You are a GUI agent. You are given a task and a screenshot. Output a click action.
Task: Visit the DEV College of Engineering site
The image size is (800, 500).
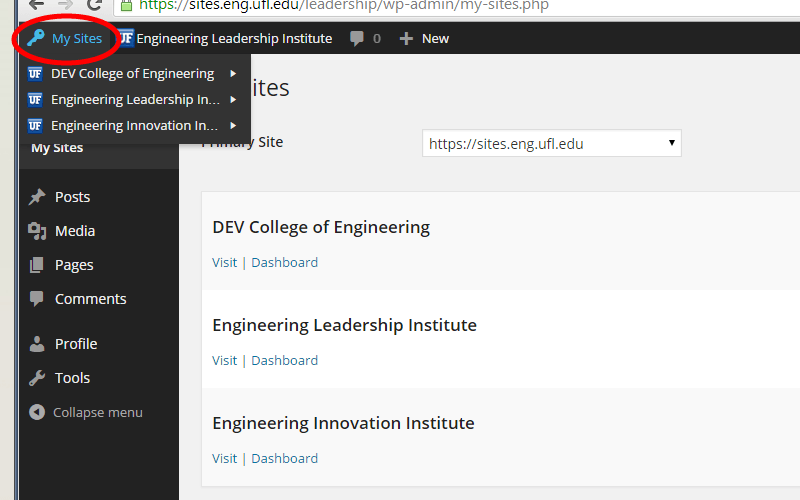coord(224,263)
